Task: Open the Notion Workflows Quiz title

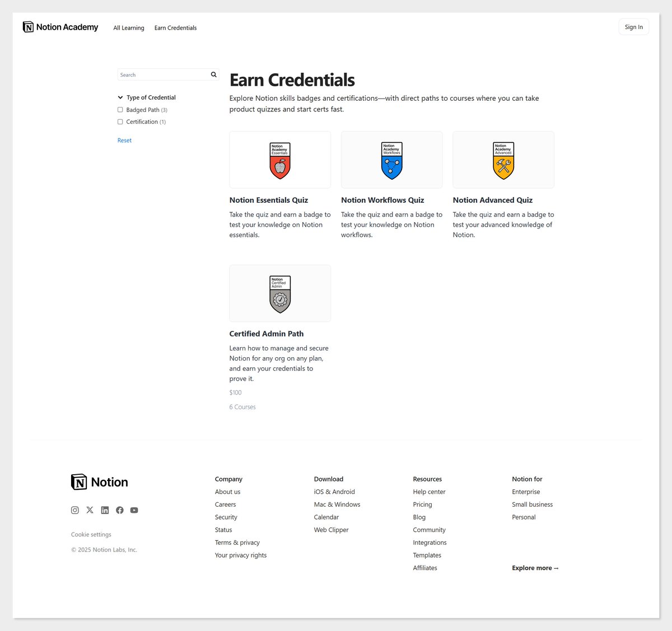Action: [382, 200]
